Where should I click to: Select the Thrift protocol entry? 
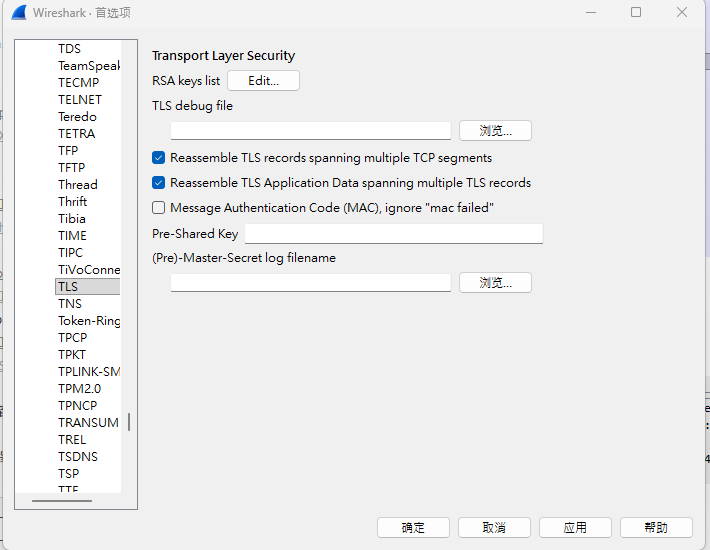[x=72, y=201]
